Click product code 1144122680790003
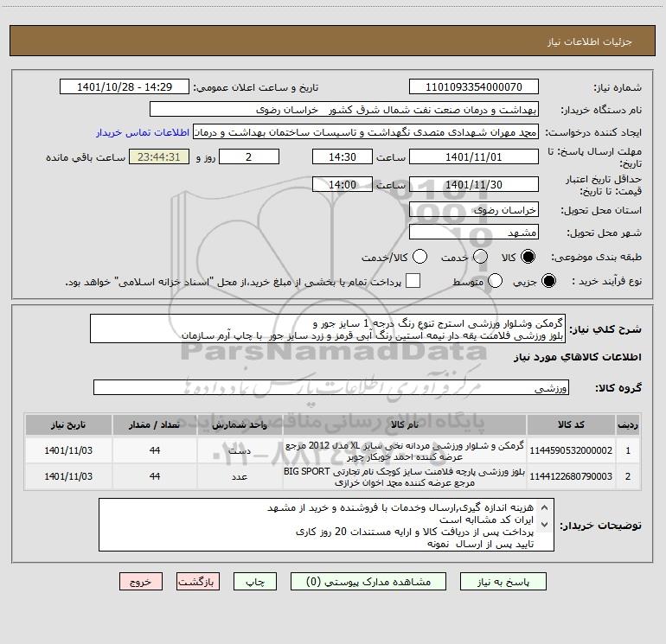Image resolution: width=666 pixels, height=644 pixels. click(571, 476)
